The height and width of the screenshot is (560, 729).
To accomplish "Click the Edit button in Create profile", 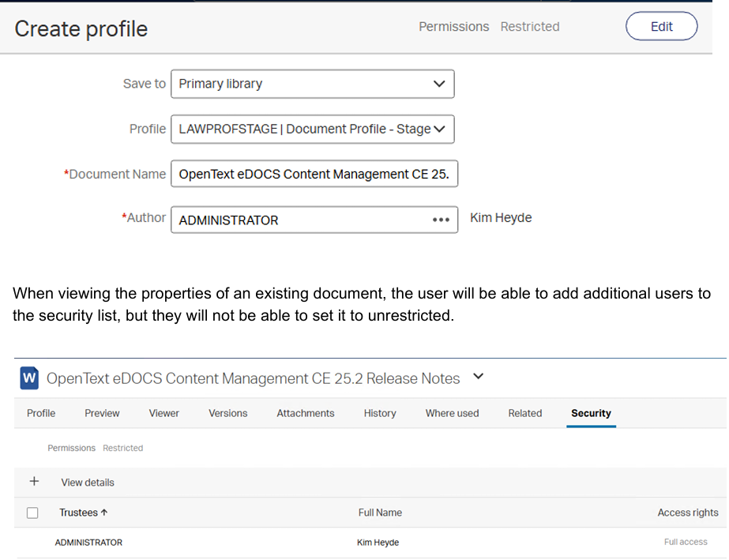I will (x=661, y=27).
